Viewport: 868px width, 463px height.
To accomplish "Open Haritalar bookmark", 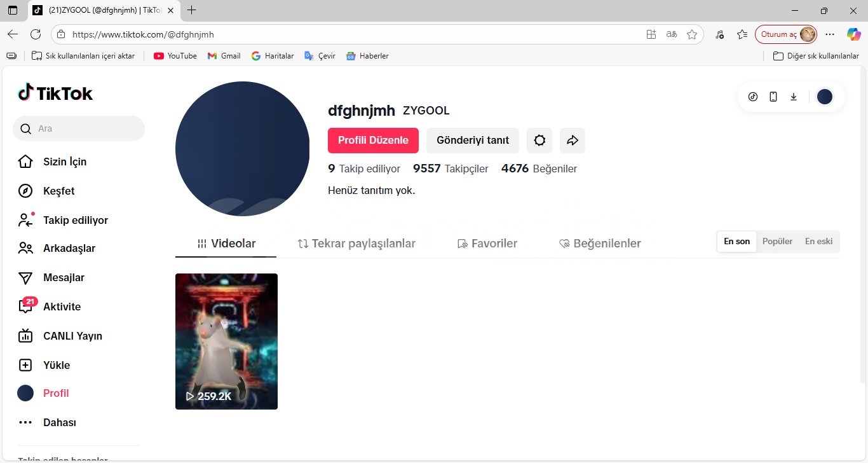I will click(273, 56).
